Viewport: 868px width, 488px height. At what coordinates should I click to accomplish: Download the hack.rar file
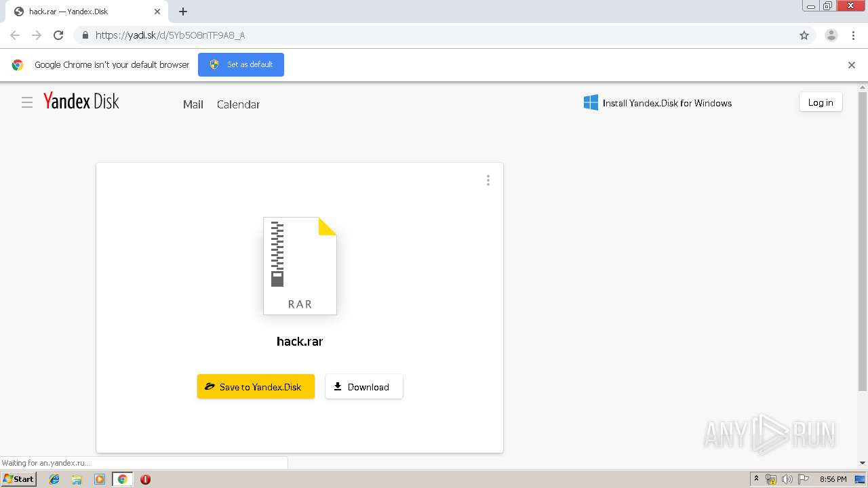[364, 386]
